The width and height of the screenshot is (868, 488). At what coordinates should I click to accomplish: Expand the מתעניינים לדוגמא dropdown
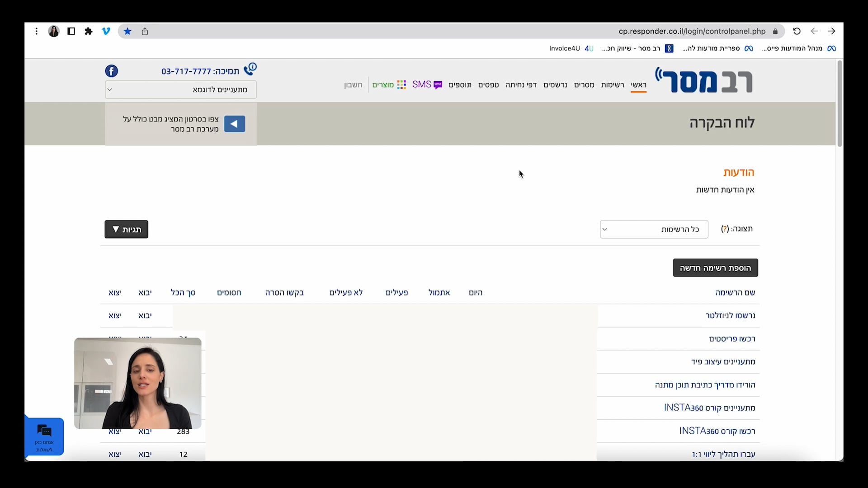[181, 89]
